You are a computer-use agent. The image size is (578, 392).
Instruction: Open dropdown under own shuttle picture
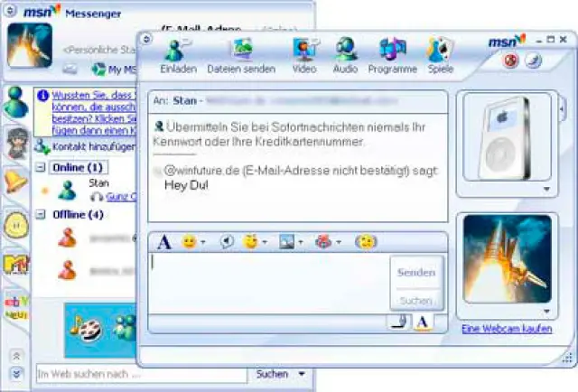click(546, 312)
